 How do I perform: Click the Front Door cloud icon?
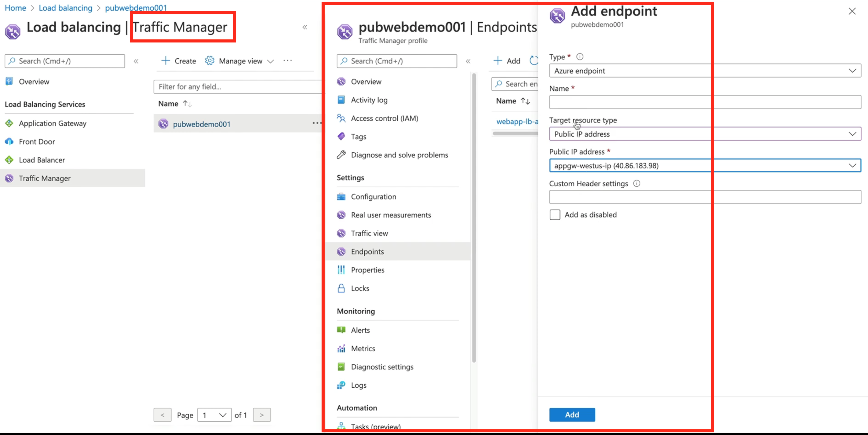click(x=9, y=141)
